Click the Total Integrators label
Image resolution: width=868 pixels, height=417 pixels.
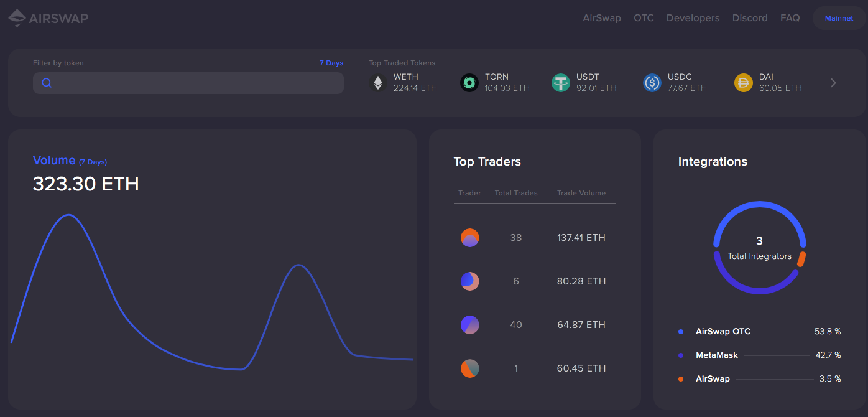coord(760,256)
